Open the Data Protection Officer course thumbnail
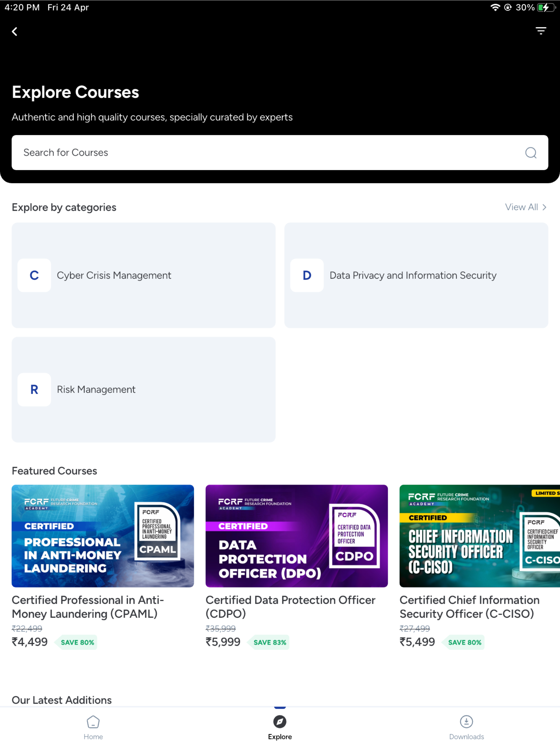 tap(297, 536)
